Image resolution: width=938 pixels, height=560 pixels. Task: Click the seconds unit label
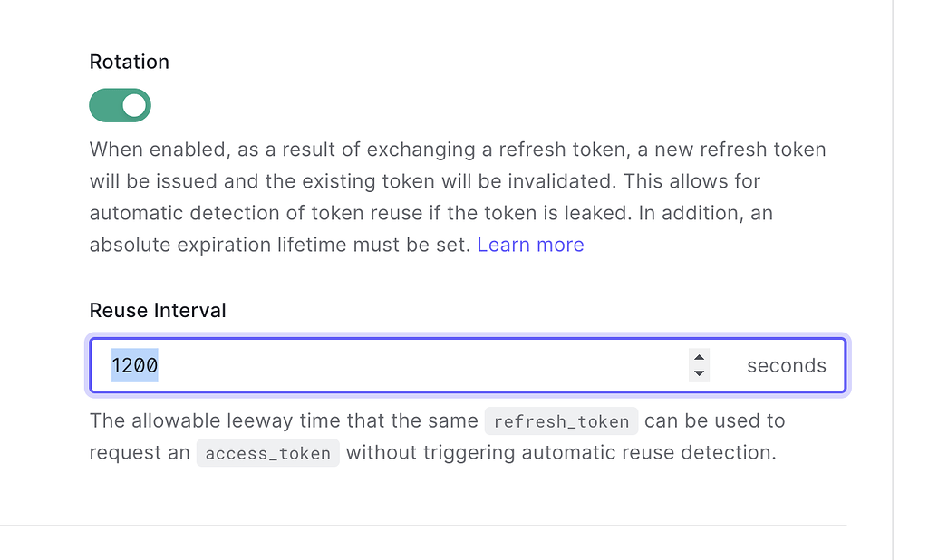pyautogui.click(x=786, y=365)
